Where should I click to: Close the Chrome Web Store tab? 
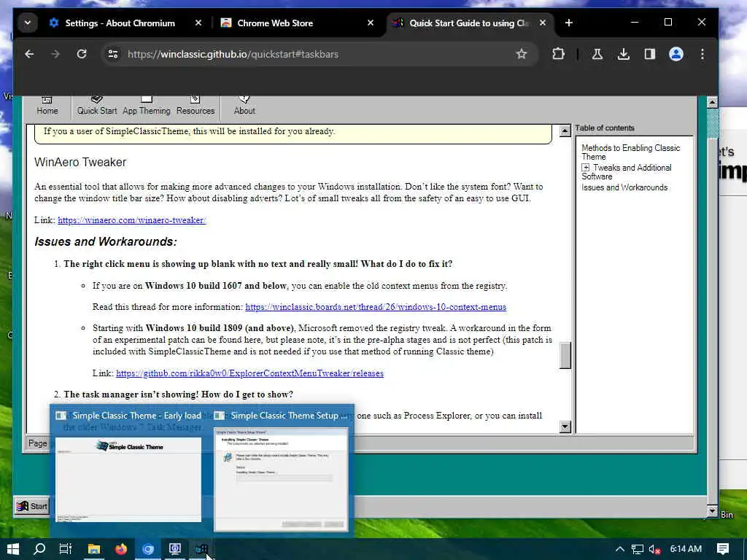(371, 23)
